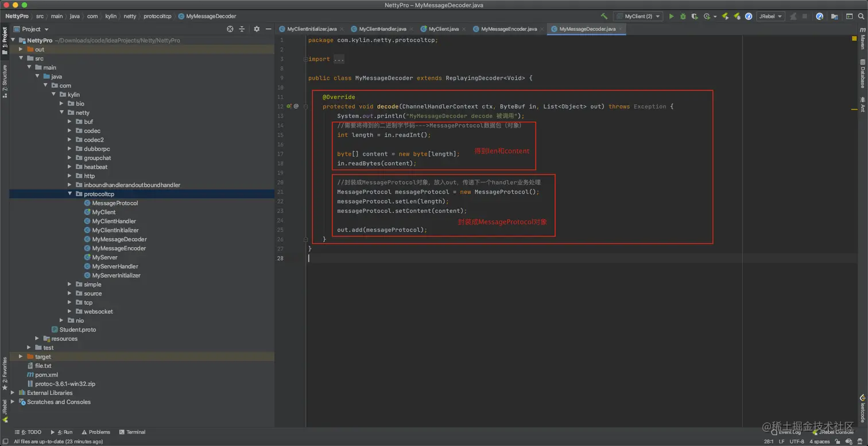Open the Terminal tool window button
This screenshot has width=868, height=446.
132,432
